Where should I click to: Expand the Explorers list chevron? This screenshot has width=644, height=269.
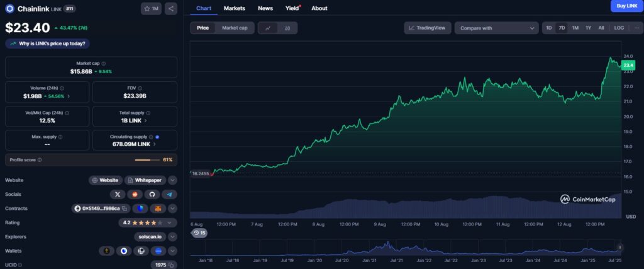tap(172, 237)
